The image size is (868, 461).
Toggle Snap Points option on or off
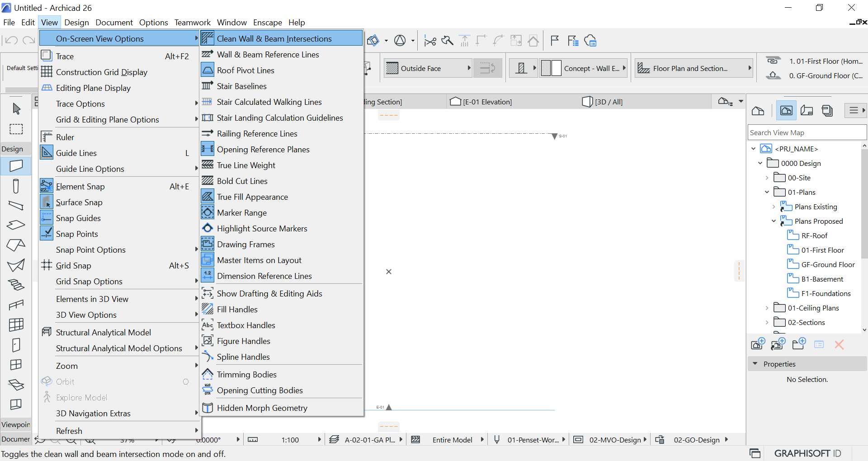pos(77,234)
